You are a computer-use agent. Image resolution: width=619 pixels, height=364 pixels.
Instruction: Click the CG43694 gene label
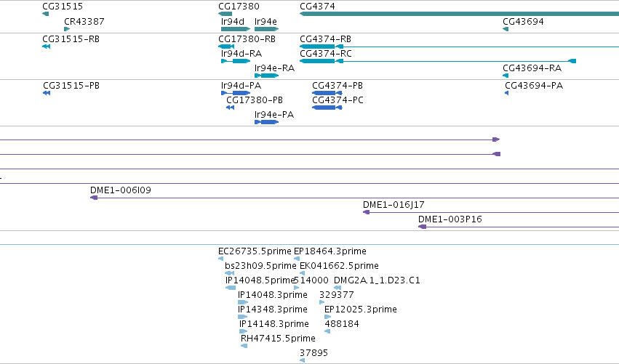[x=523, y=21]
